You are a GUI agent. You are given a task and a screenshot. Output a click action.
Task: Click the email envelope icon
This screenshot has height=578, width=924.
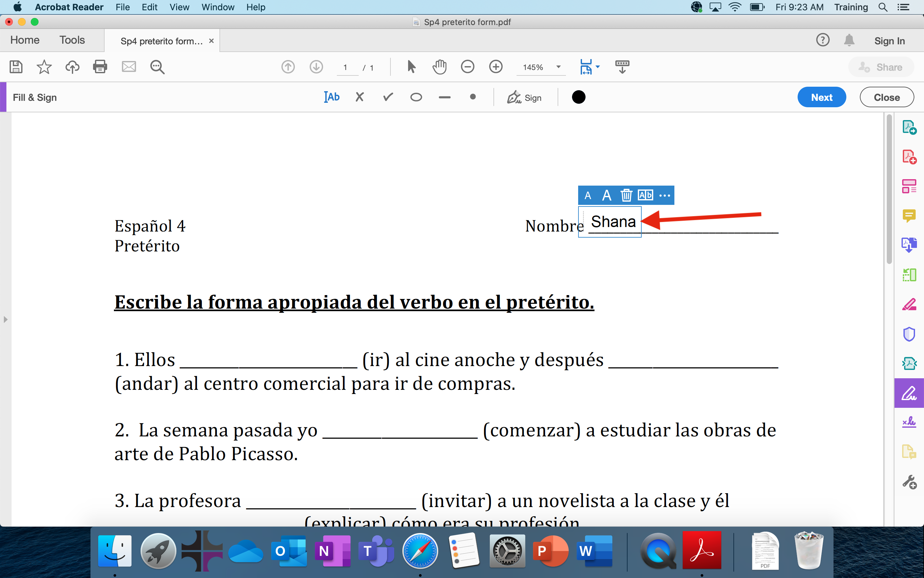pos(129,67)
